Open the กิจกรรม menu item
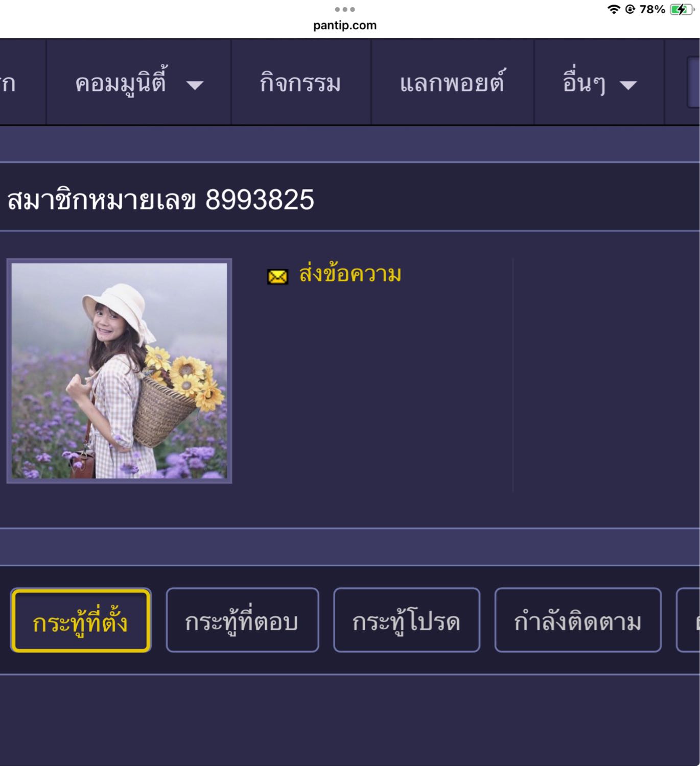This screenshot has width=700, height=766. [301, 82]
